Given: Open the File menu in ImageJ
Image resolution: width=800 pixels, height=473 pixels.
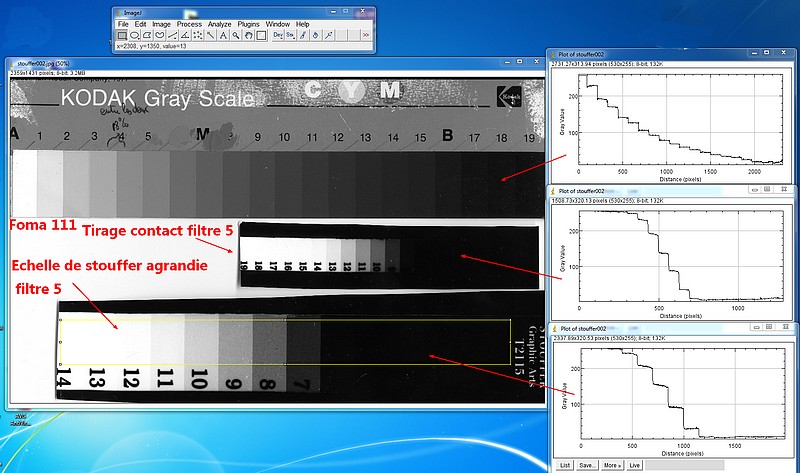Looking at the screenshot, I should pyautogui.click(x=123, y=24).
